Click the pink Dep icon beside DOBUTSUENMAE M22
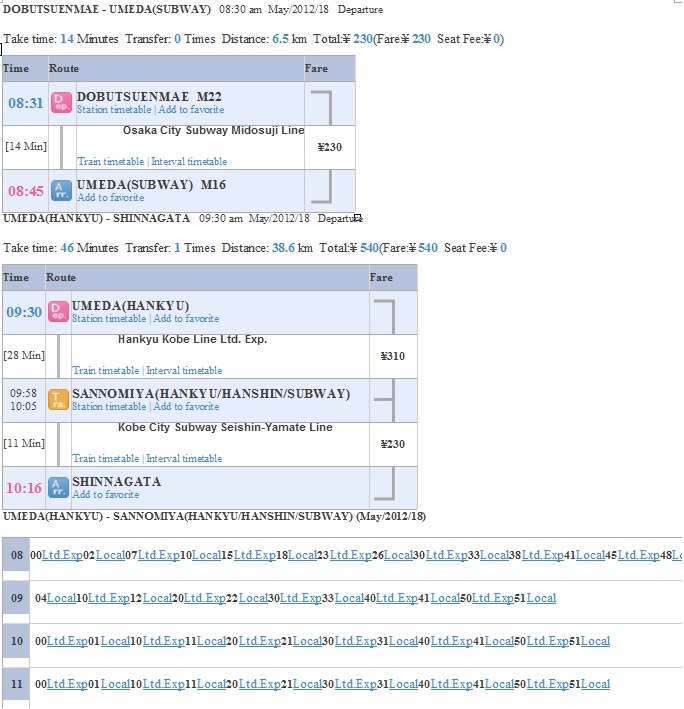Viewport: 684px width, 709px height. pyautogui.click(x=61, y=103)
